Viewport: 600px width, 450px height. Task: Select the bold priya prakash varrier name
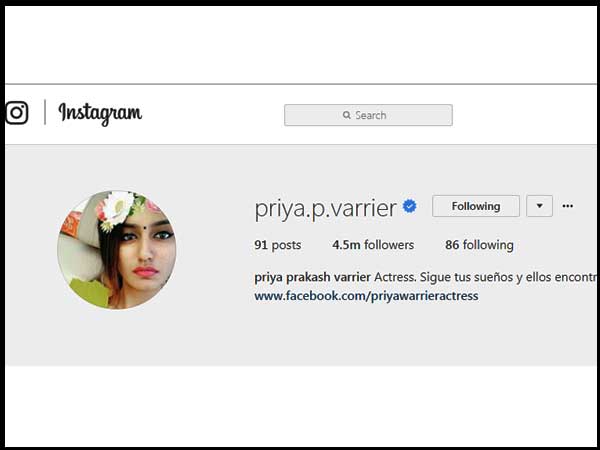click(312, 277)
